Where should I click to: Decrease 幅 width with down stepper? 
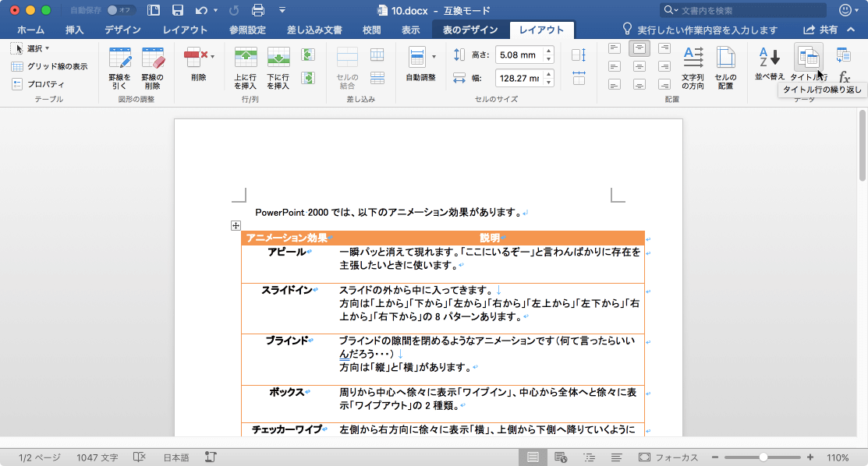click(548, 83)
